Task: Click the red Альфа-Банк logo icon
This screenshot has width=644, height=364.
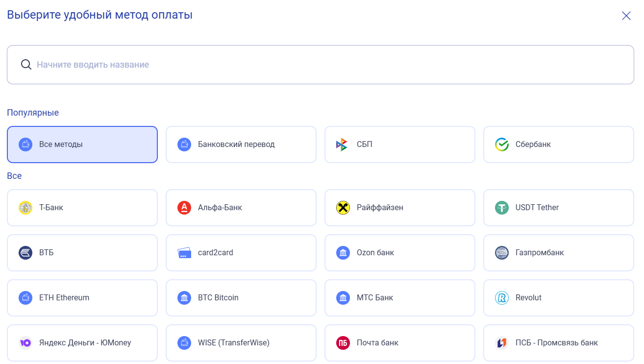Action: pos(184,208)
